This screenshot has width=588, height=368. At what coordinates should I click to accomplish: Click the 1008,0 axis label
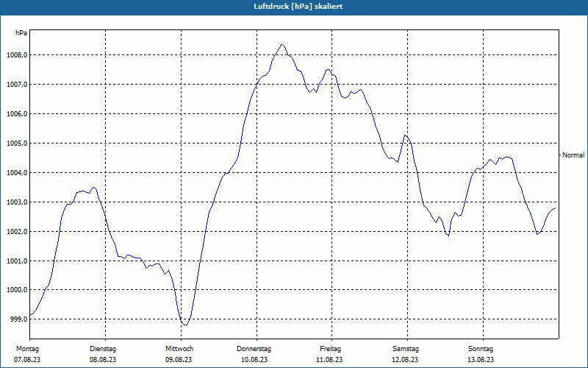click(17, 55)
